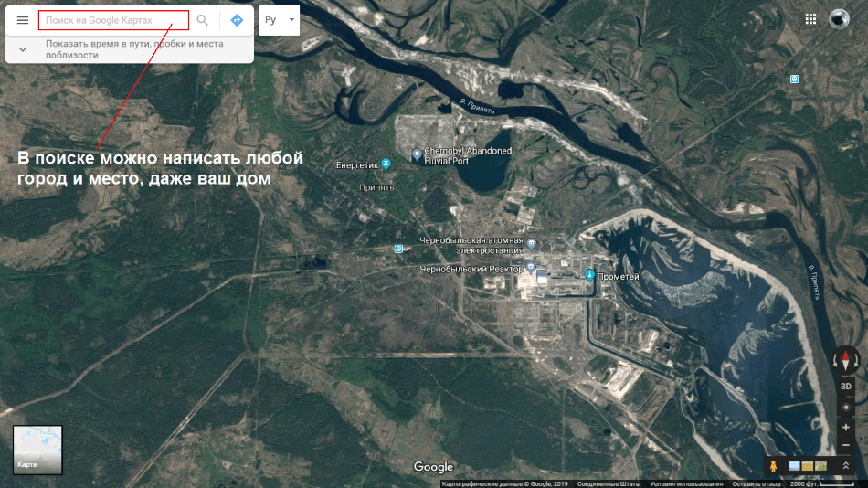Open the hamburger main menu

pyautogui.click(x=23, y=20)
